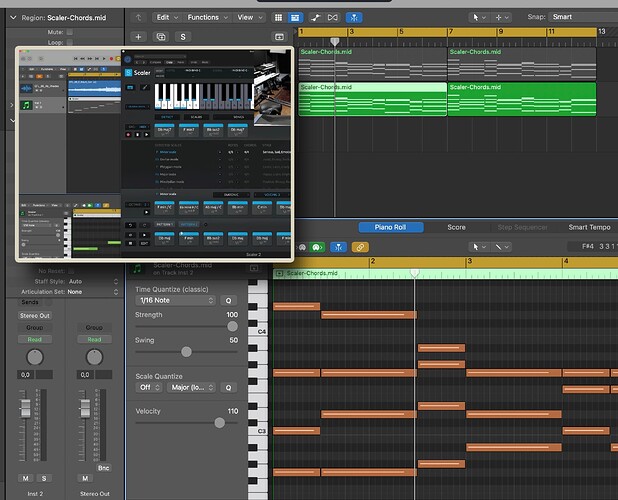
Task: Toggle global Solo S button above tracks
Action: [183, 37]
